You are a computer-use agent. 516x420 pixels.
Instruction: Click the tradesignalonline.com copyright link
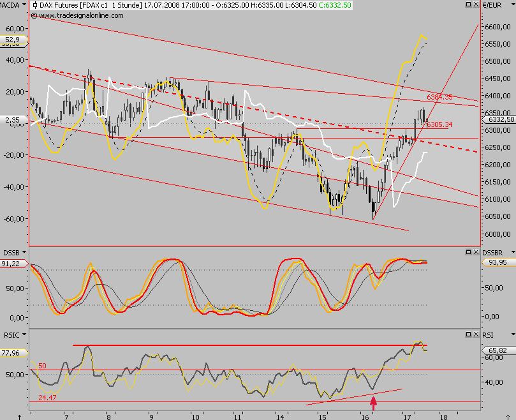click(77, 15)
